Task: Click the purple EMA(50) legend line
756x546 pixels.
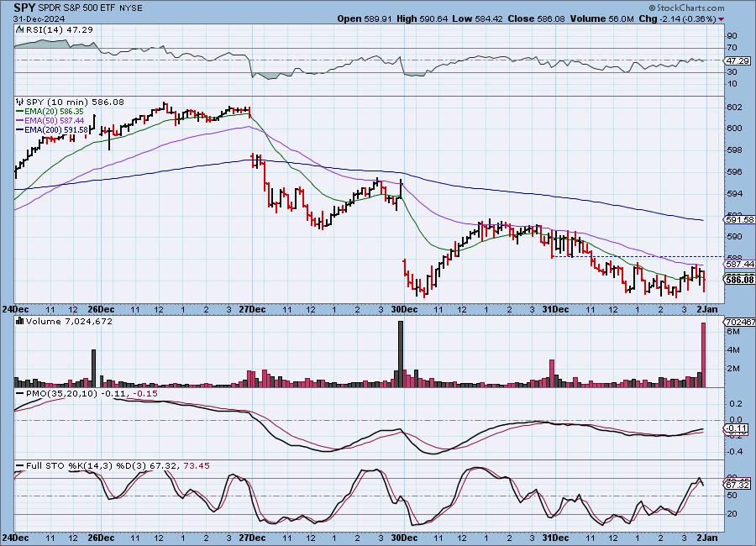Action: [x=20, y=121]
